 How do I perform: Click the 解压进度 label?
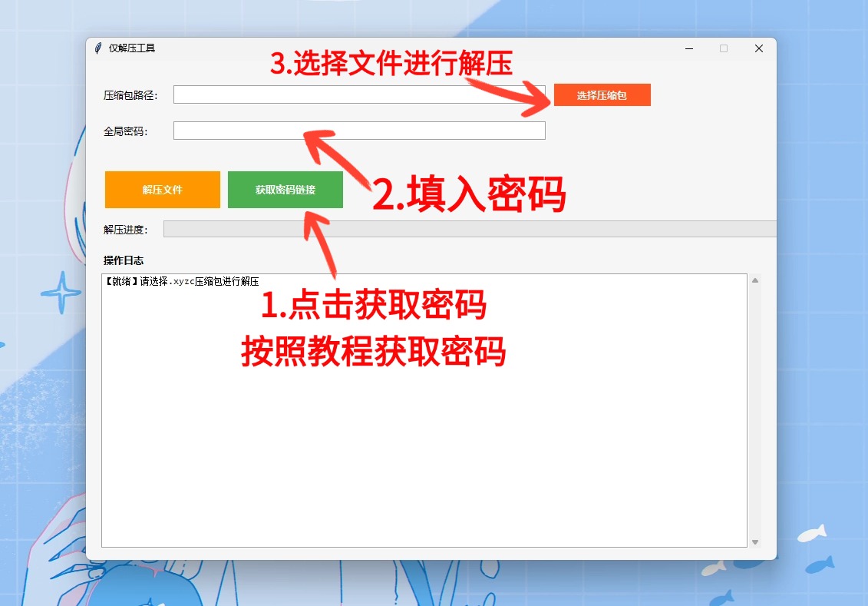[125, 230]
